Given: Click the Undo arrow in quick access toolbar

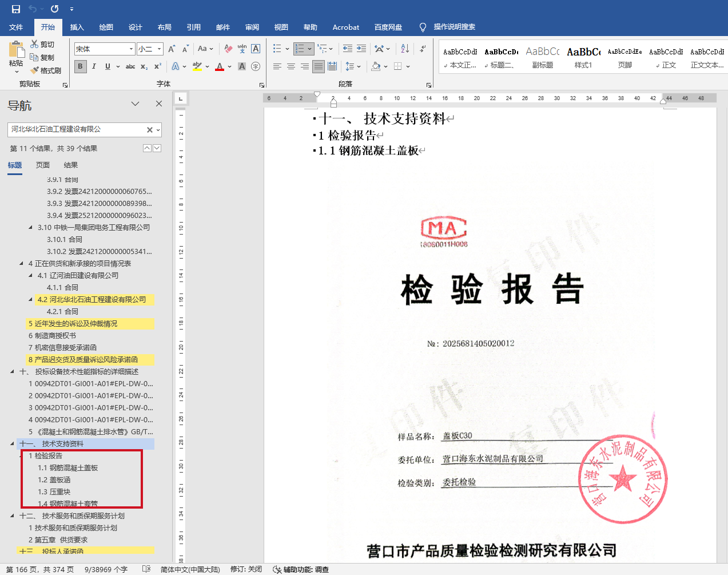Looking at the screenshot, I should coord(32,9).
